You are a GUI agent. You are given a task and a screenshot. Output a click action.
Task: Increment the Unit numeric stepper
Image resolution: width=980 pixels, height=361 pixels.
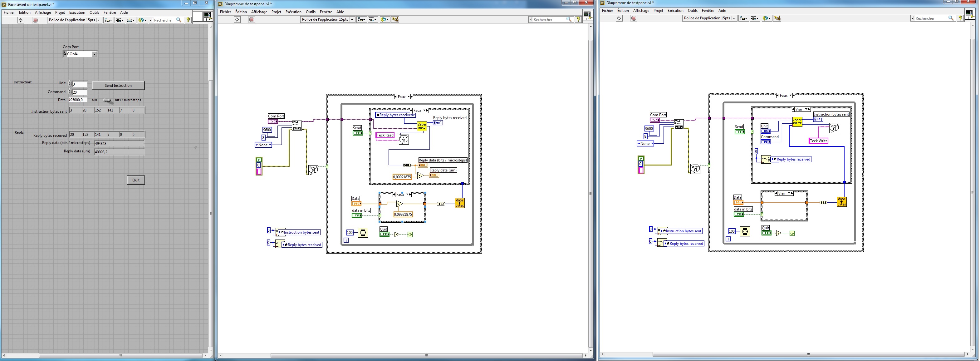click(70, 82)
